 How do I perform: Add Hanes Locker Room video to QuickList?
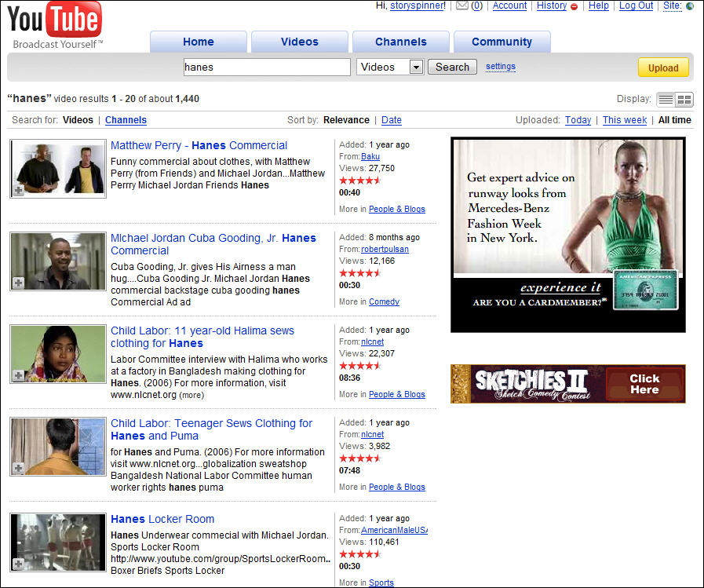click(x=18, y=564)
